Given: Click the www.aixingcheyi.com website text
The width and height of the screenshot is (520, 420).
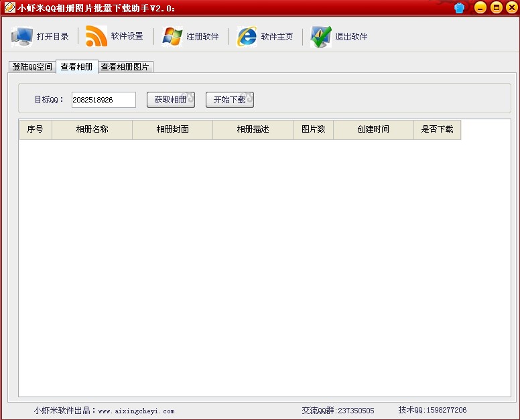Looking at the screenshot, I should (136, 411).
